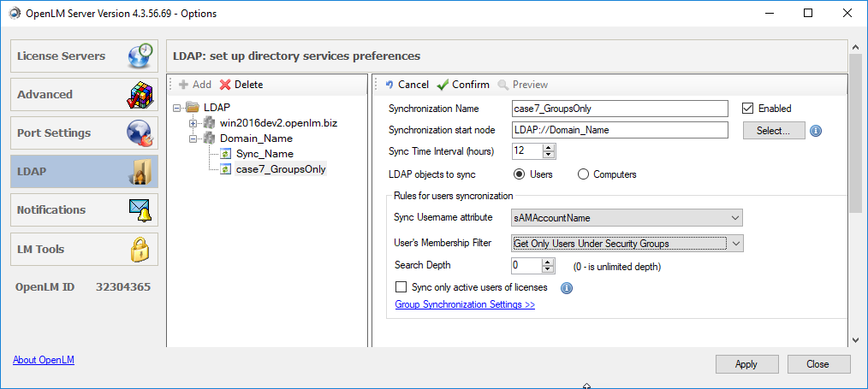Click the red X Delete toolbar button
The image size is (868, 389).
point(241,85)
